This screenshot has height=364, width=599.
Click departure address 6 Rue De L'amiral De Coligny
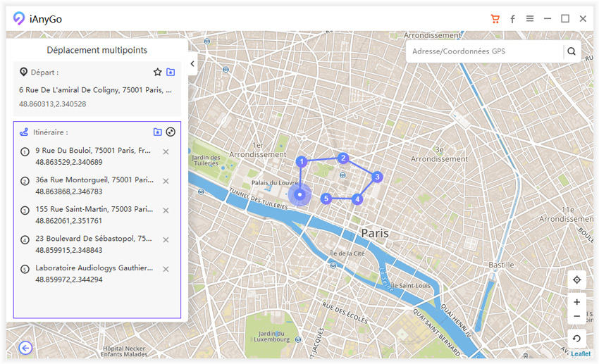[96, 90]
